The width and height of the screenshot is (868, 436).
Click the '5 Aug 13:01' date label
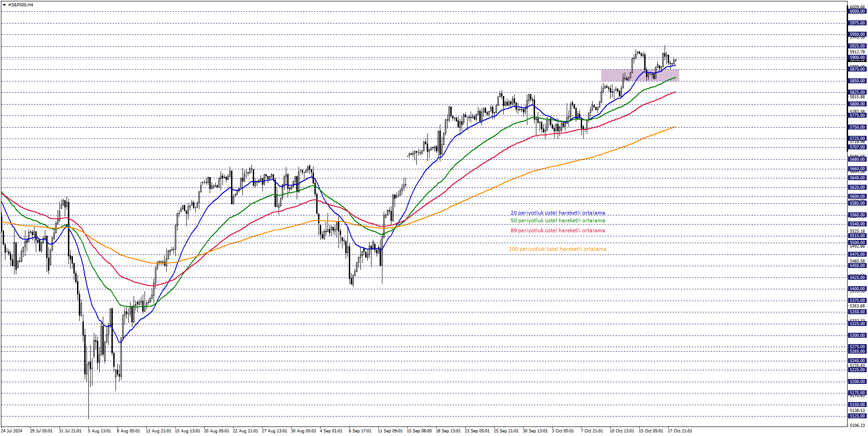point(99,431)
